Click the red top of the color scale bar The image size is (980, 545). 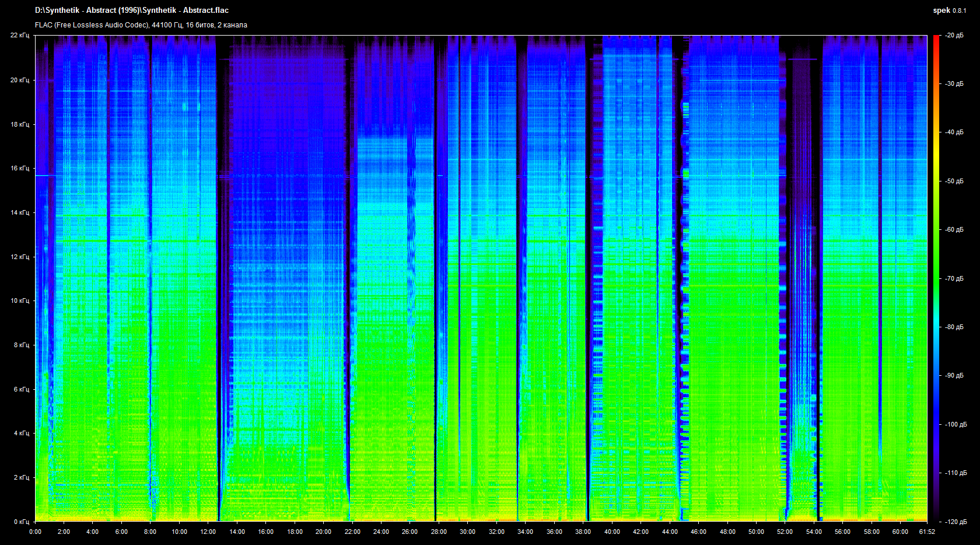pyautogui.click(x=936, y=40)
